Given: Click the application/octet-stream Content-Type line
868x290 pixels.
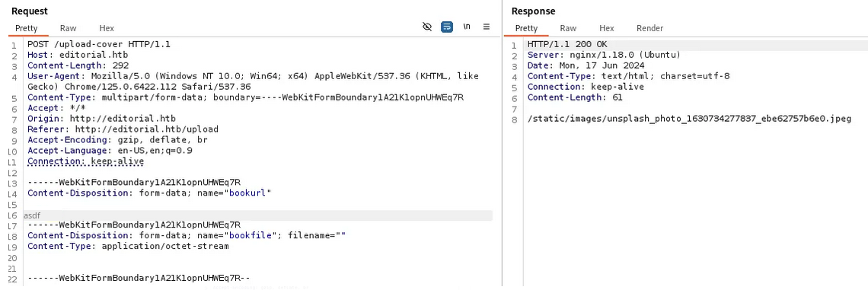Looking at the screenshot, I should tap(128, 246).
